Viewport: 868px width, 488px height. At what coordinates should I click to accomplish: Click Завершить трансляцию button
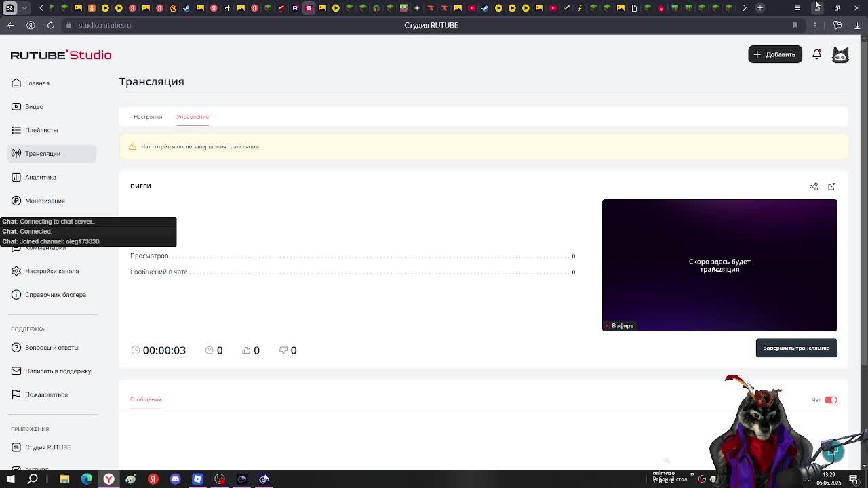[x=796, y=348]
